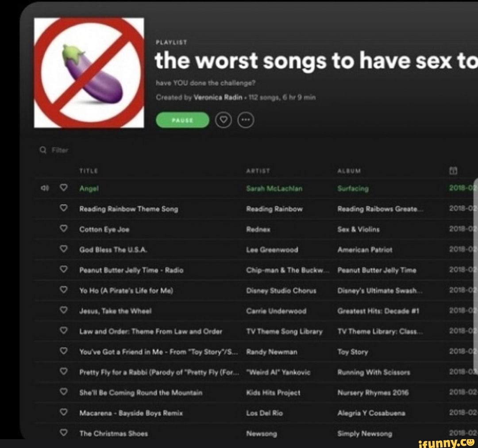The height and width of the screenshot is (448, 478).
Task: Click the eggplant playlist cover image
Action: 89,73
